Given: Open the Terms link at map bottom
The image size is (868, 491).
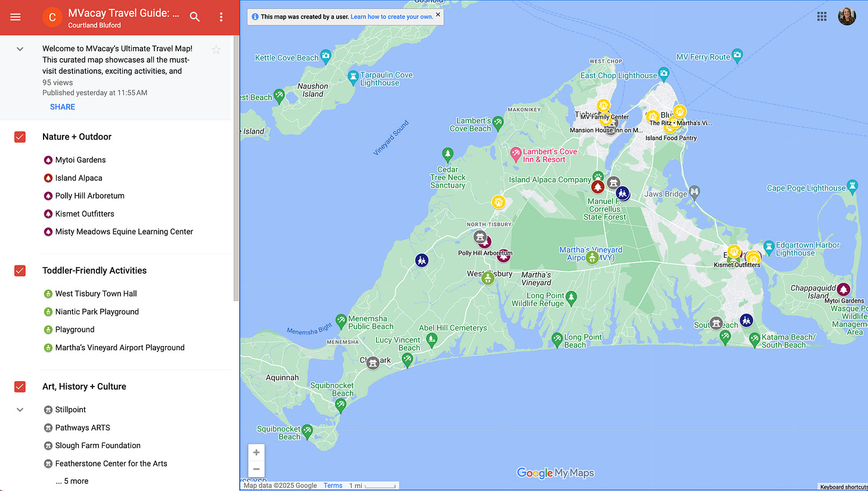Looking at the screenshot, I should tap(333, 486).
